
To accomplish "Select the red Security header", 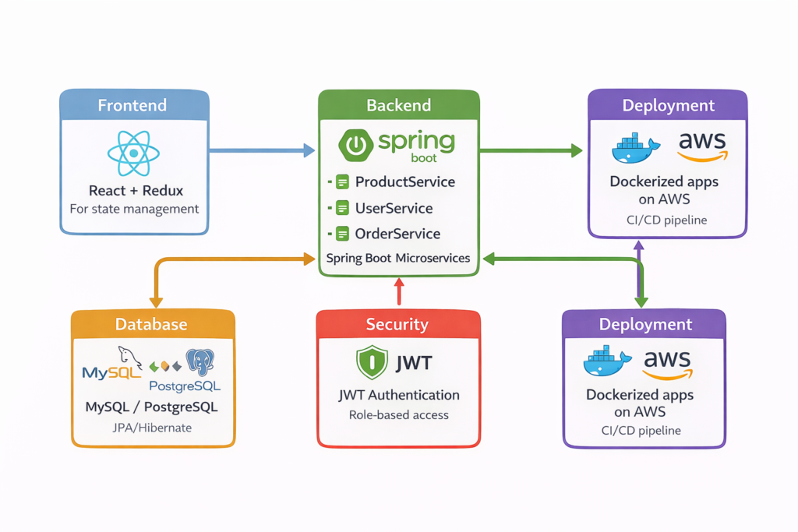I will (x=397, y=324).
